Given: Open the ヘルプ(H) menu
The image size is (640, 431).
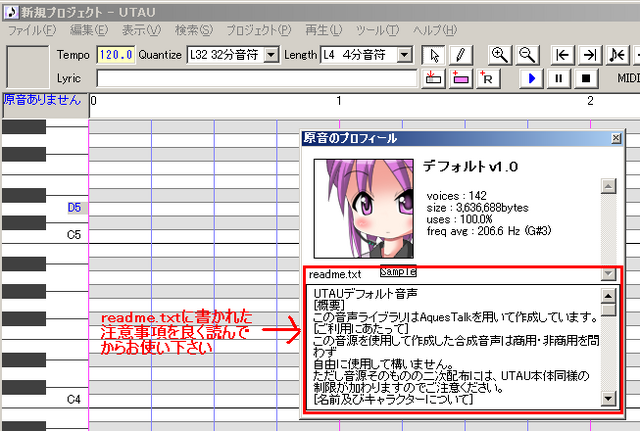Looking at the screenshot, I should [x=435, y=31].
